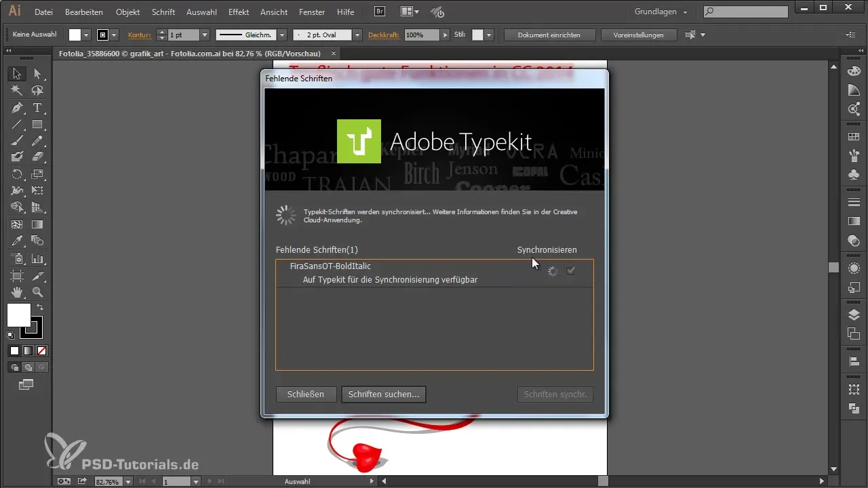Open the Symbols panel clover icon

[854, 175]
